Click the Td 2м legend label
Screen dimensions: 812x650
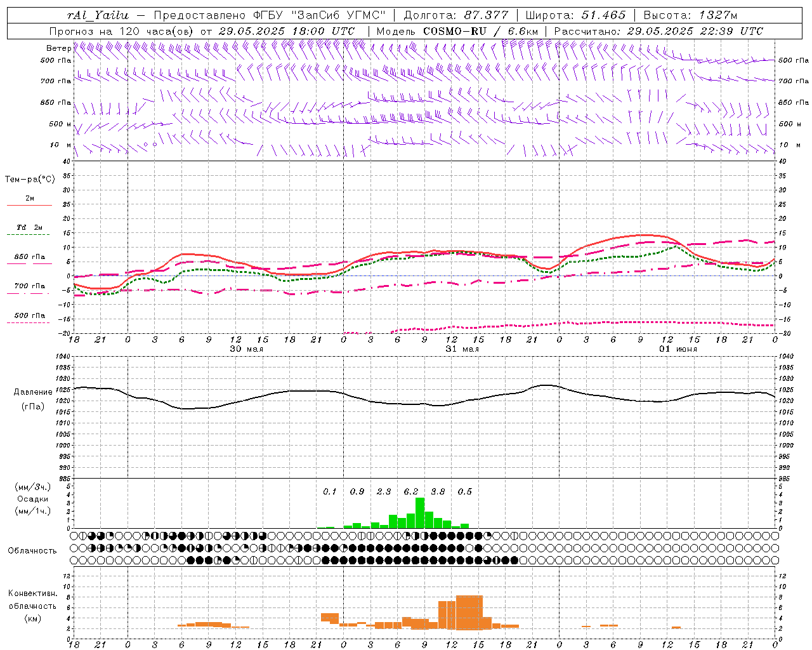(29, 227)
